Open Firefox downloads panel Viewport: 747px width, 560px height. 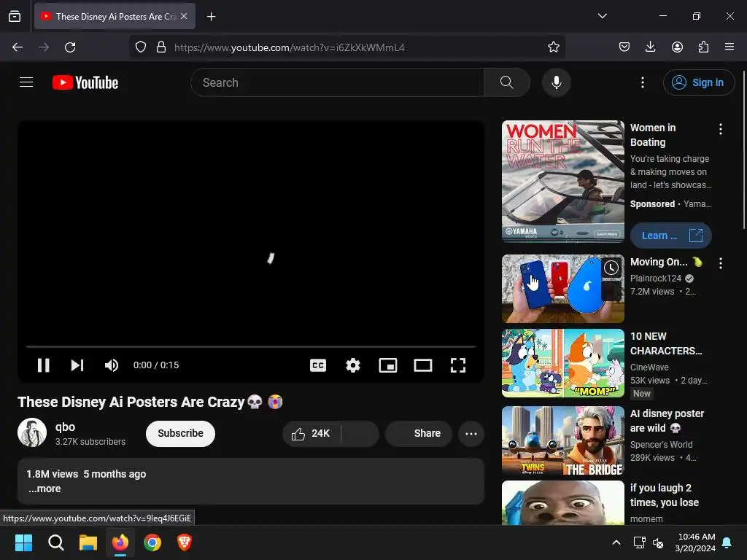point(650,47)
